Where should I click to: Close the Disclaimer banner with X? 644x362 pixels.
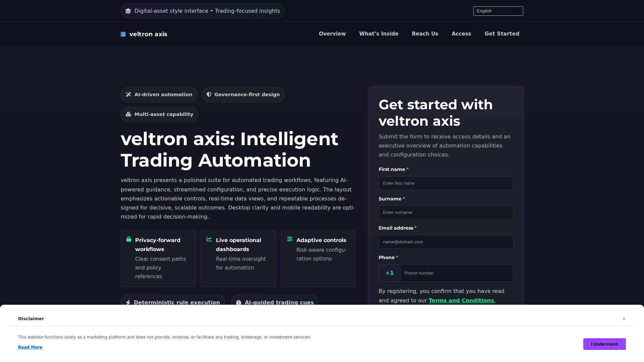click(x=624, y=319)
